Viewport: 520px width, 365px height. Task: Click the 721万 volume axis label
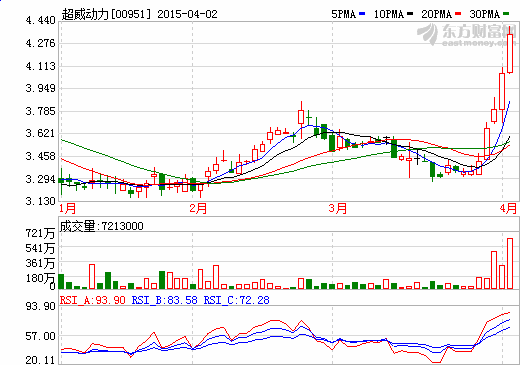pyautogui.click(x=40, y=233)
